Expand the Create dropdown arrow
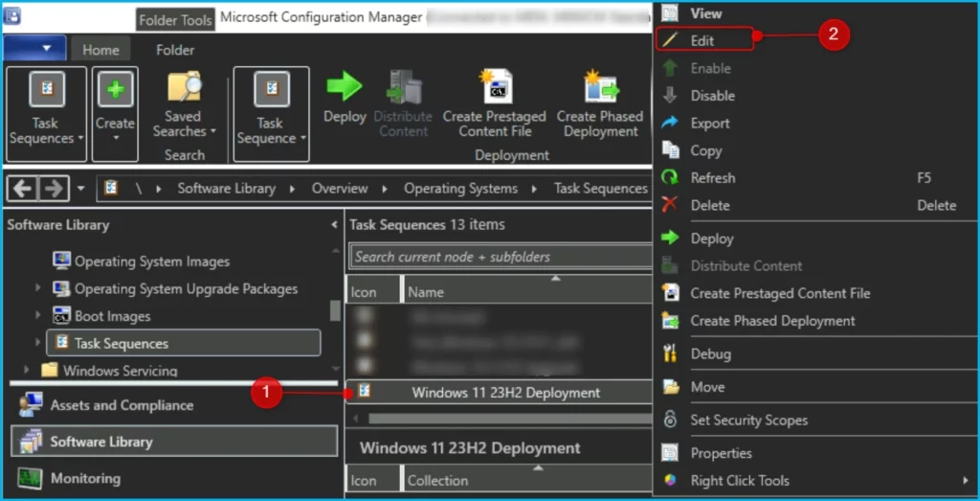 click(x=116, y=138)
